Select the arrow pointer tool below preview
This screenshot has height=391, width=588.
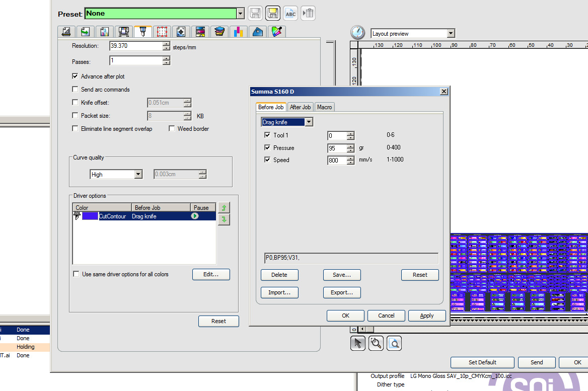coord(358,343)
